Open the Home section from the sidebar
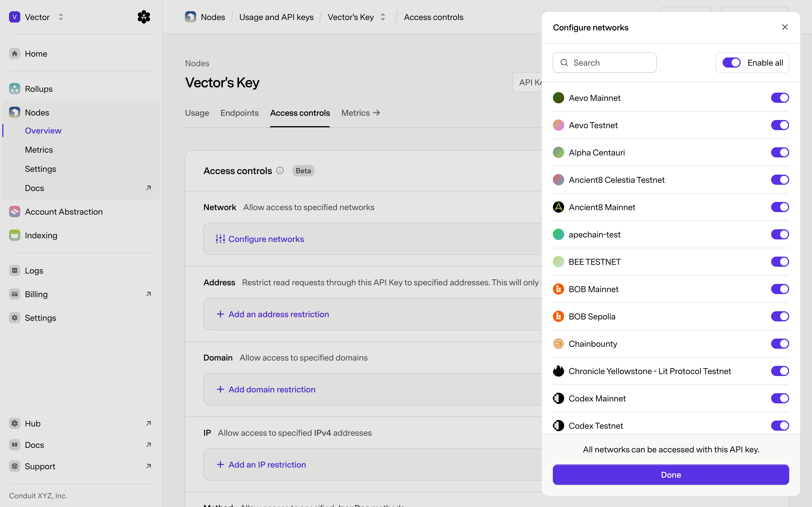Viewport: 812px width, 507px height. coord(36,53)
